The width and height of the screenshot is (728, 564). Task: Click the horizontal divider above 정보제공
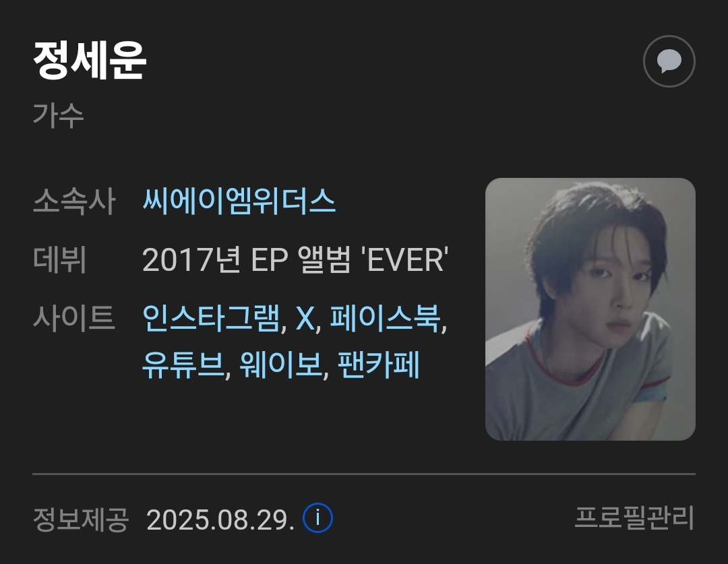point(364,474)
